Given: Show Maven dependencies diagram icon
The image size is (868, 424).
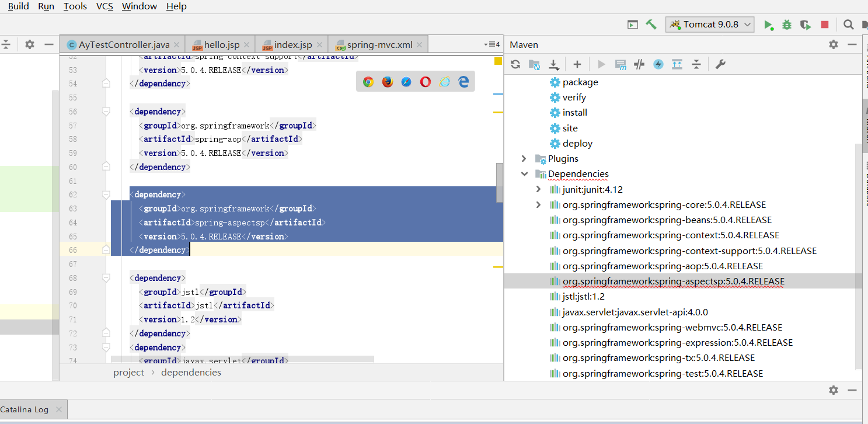Looking at the screenshot, I should (677, 64).
